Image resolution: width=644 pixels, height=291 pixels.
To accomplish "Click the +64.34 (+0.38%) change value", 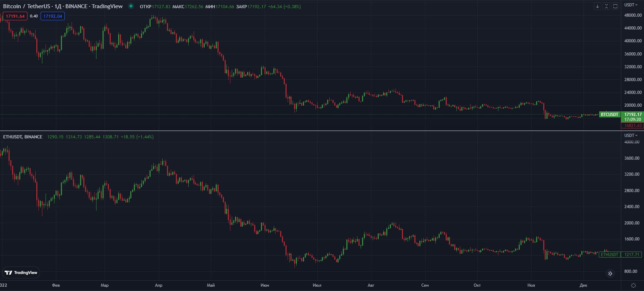I will coord(284,7).
